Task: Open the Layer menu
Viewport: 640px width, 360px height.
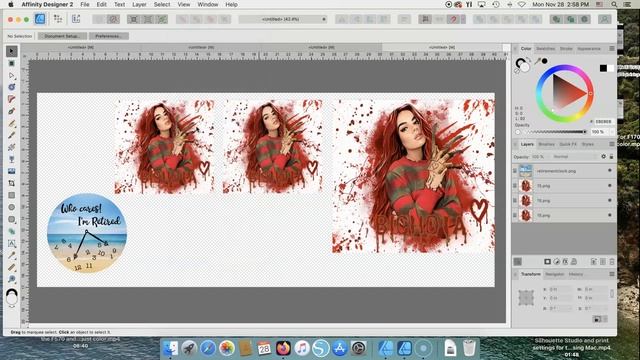Action: (139, 4)
